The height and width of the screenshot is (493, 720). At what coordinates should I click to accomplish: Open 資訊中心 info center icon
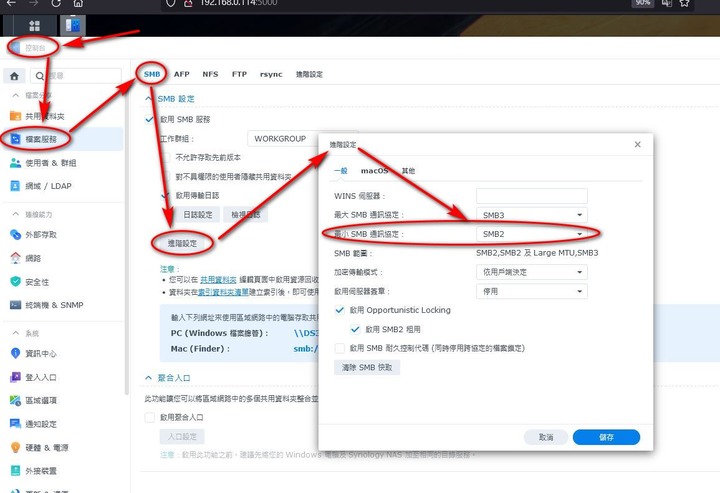point(15,353)
